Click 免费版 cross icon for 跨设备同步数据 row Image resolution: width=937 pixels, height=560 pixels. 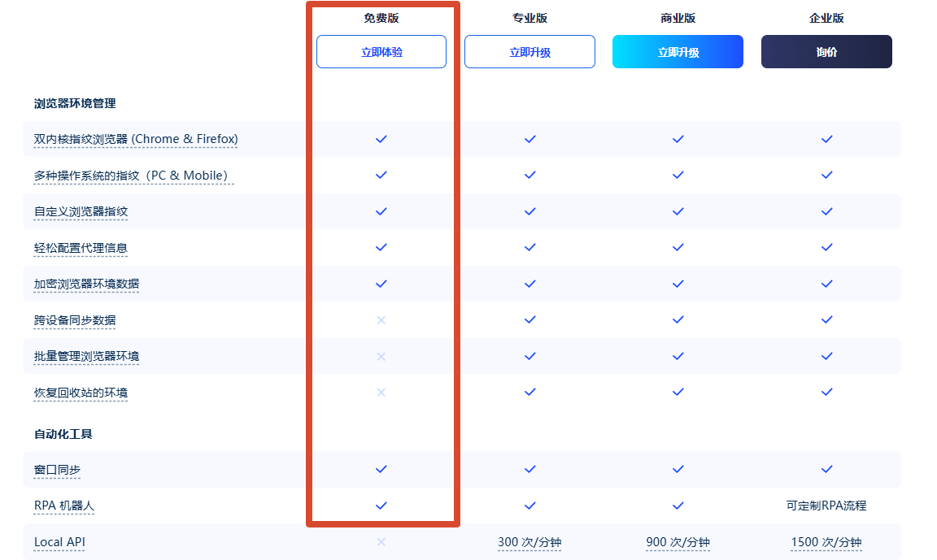pyautogui.click(x=381, y=320)
